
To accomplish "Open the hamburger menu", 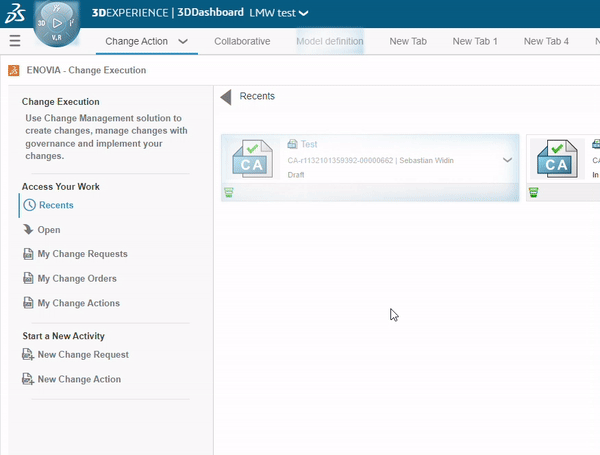I will [15, 41].
